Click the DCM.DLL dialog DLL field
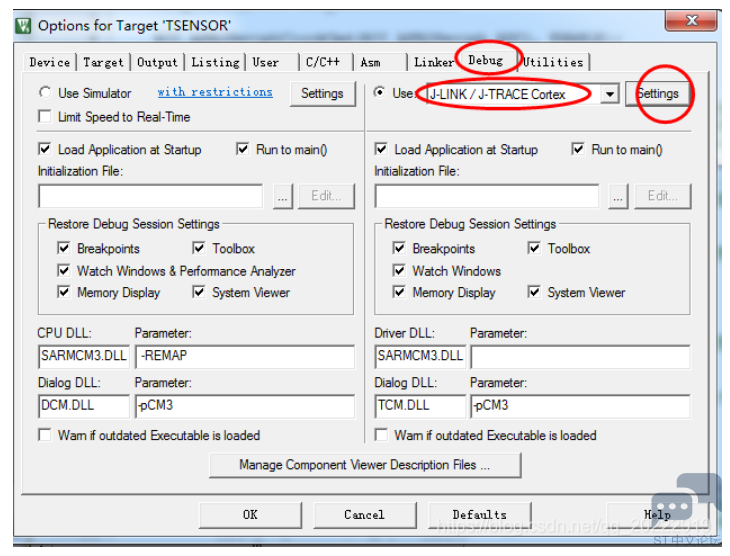730x556 pixels. pyautogui.click(x=84, y=406)
